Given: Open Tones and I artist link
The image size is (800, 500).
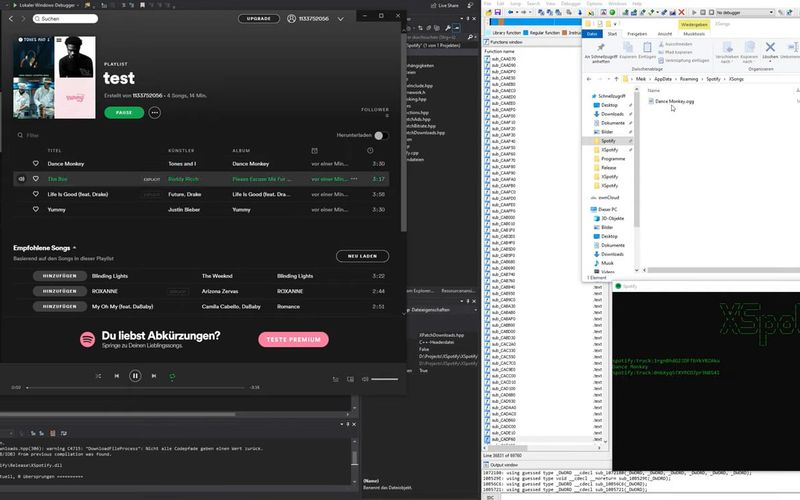Looking at the screenshot, I should tap(182, 164).
